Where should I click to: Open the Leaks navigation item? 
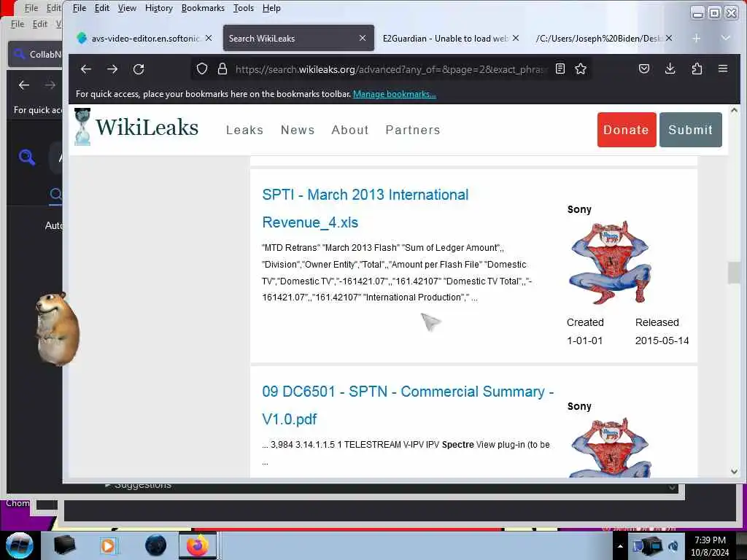click(x=244, y=130)
